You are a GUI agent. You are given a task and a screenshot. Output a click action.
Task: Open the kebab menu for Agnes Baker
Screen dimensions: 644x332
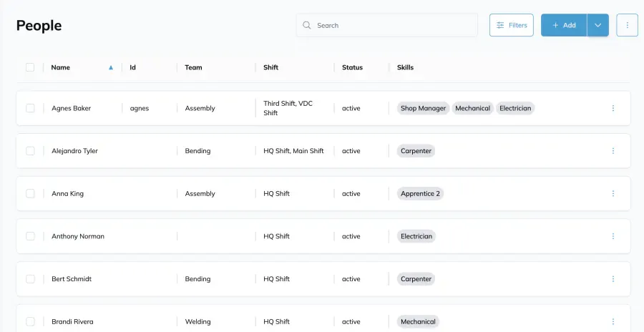[613, 108]
